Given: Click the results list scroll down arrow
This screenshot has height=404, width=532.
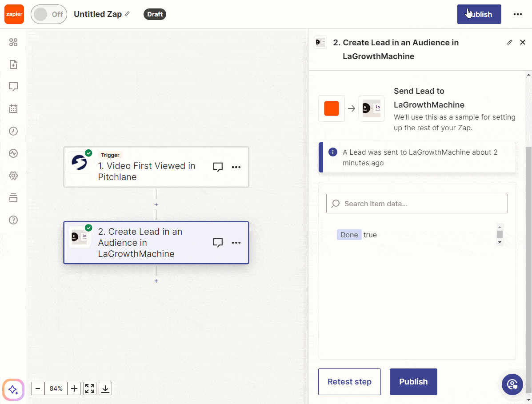Looking at the screenshot, I should point(500,242).
